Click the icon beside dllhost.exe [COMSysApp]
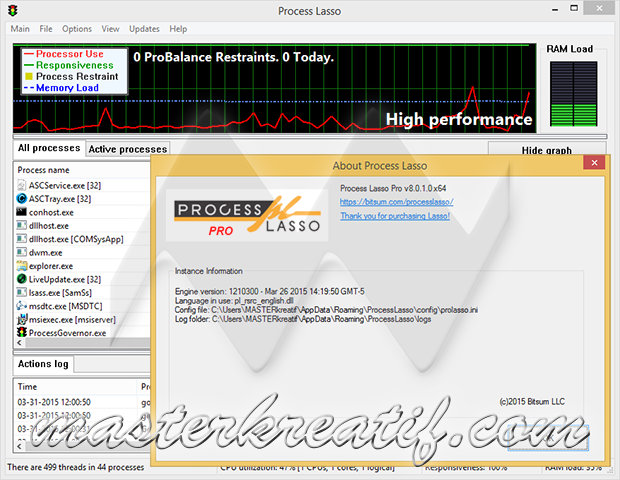The height and width of the screenshot is (480, 620). point(21,239)
